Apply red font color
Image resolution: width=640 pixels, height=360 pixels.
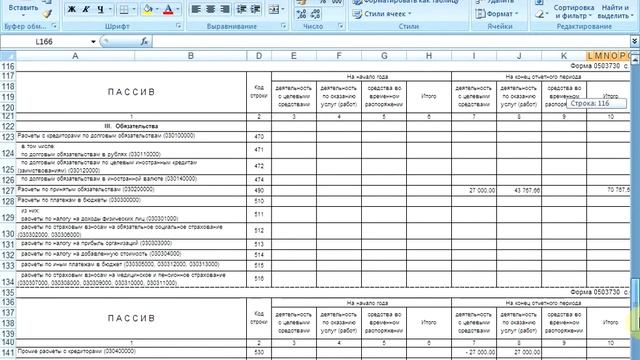pos(168,9)
